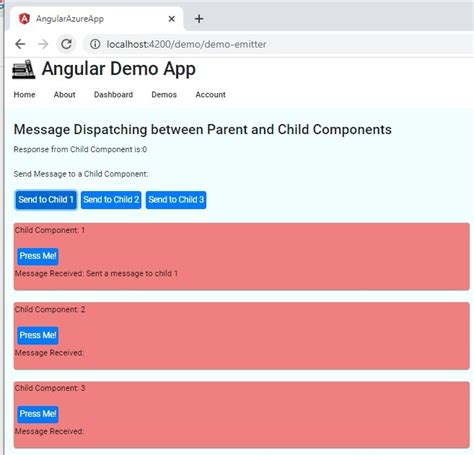Open the About page

tap(65, 95)
